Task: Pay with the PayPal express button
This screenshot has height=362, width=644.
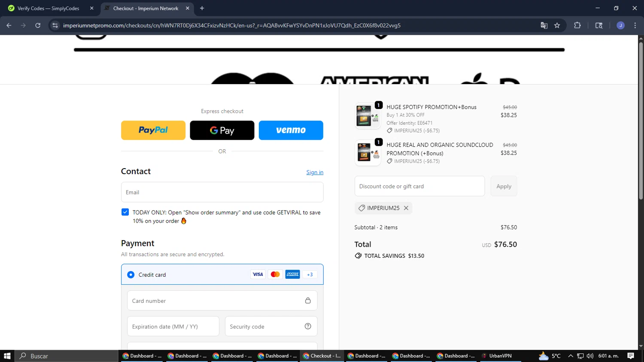Action: (x=153, y=130)
